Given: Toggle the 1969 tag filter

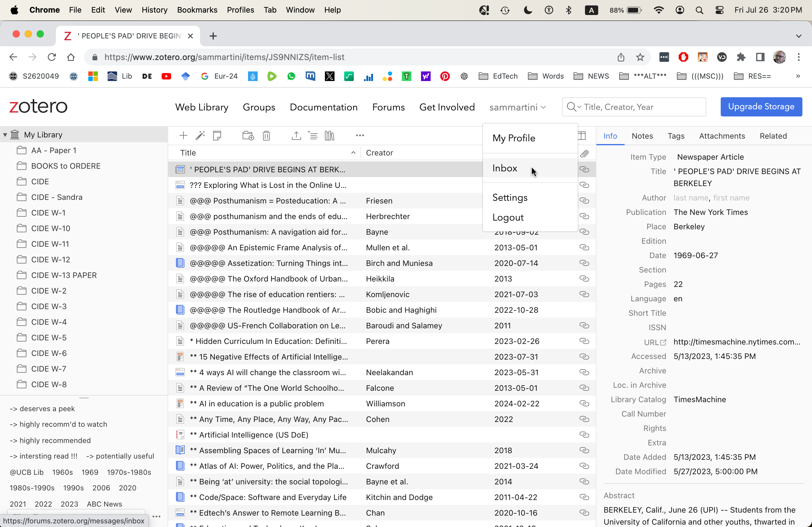Looking at the screenshot, I should click(x=90, y=472).
